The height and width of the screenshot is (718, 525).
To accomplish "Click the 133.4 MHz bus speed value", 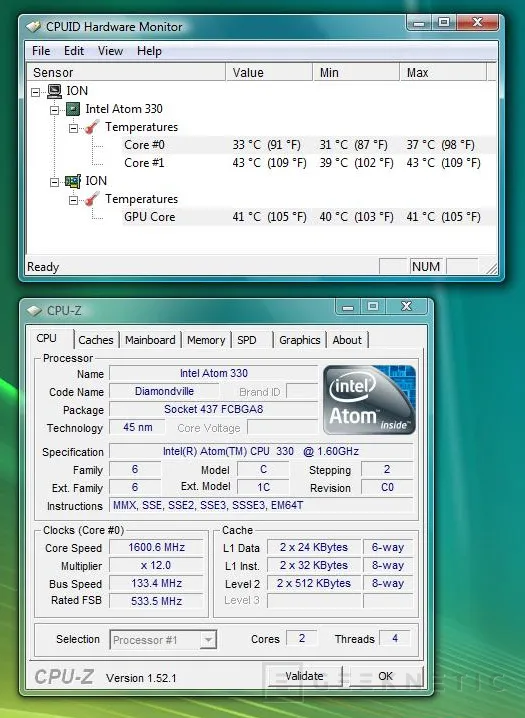I will coord(157,583).
